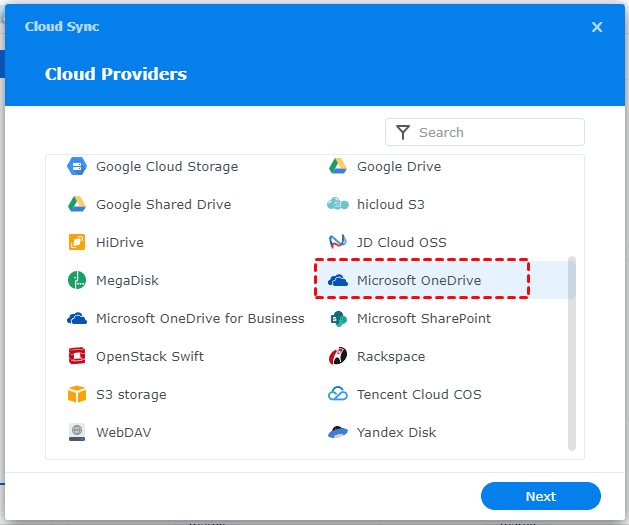
Task: Click the Rackspace icon
Action: pyautogui.click(x=338, y=357)
